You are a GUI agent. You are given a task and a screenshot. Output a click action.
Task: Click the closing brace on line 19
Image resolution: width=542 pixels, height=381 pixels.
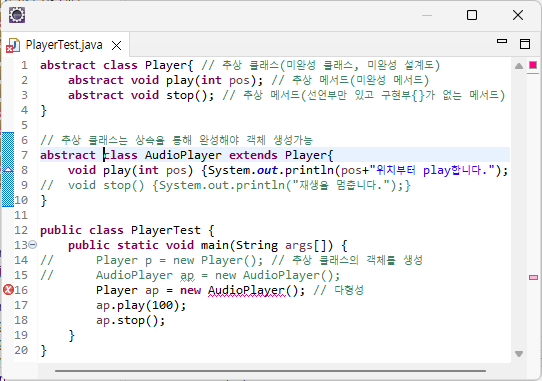point(72,336)
